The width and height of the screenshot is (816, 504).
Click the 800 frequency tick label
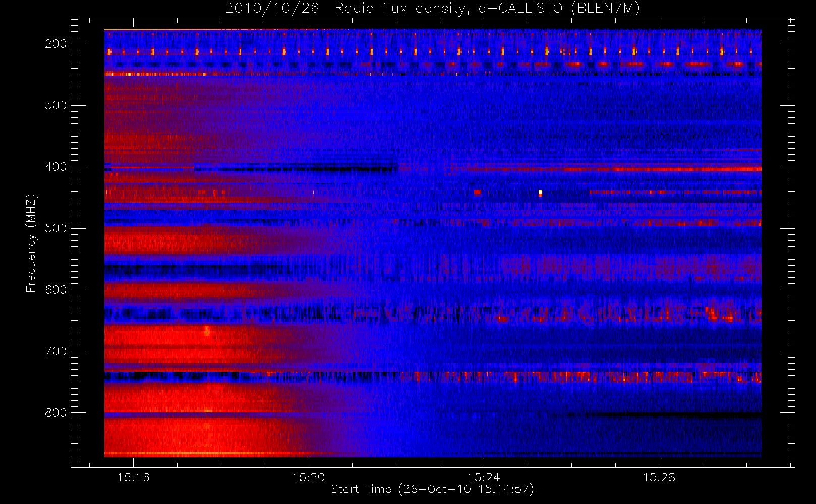click(x=55, y=413)
